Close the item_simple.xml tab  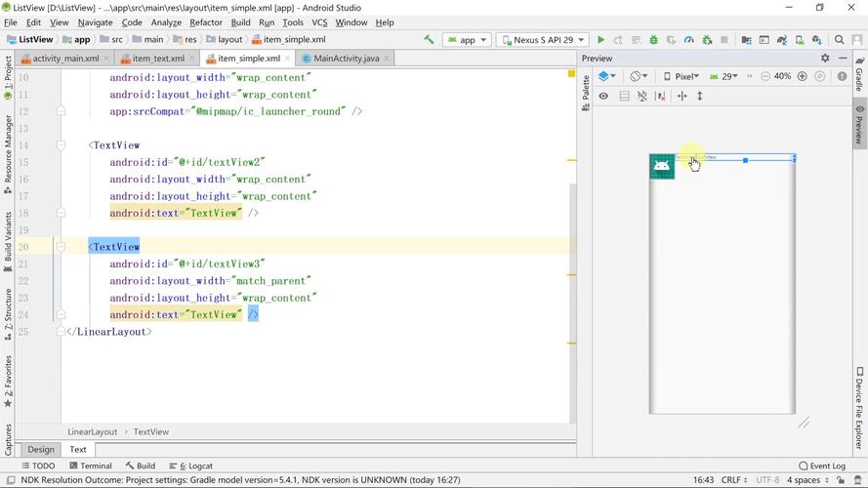pyautogui.click(x=287, y=59)
